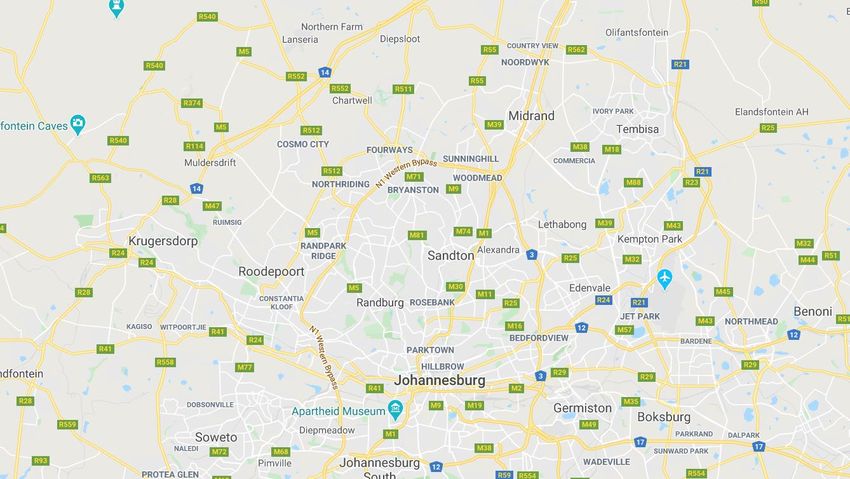850x479 pixels.
Task: Click the blue R21 badge near Olifantsfontein
Action: (680, 64)
